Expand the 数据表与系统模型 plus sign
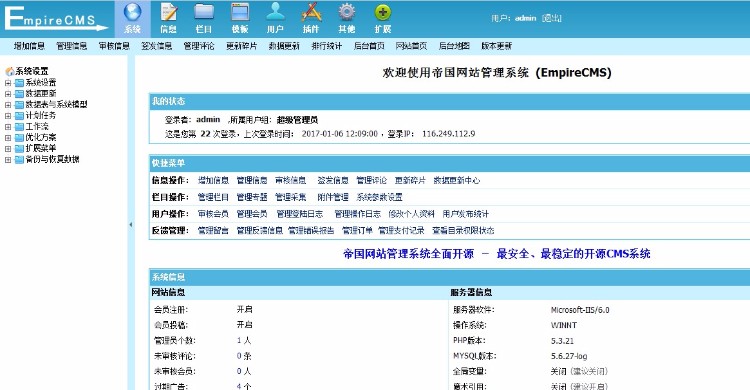 coord(8,104)
